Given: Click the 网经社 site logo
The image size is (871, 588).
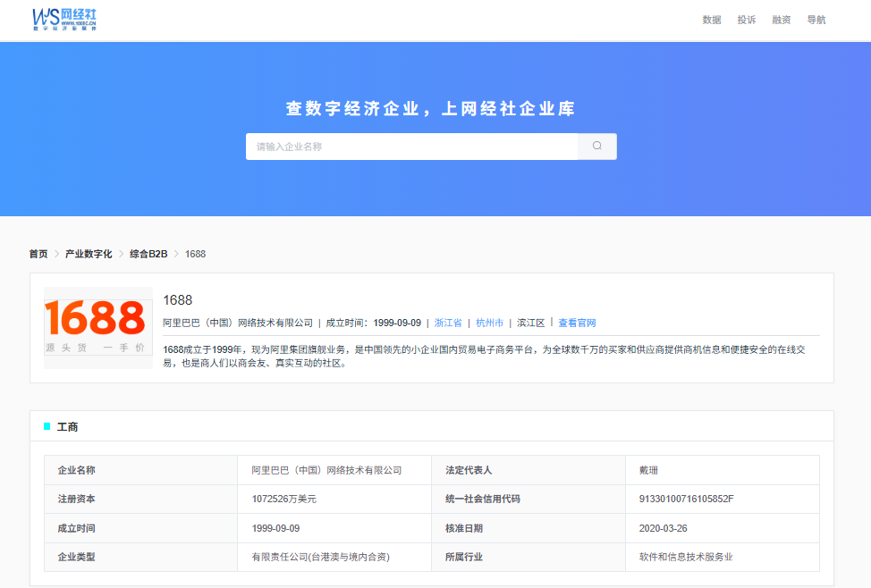Looking at the screenshot, I should tap(64, 20).
